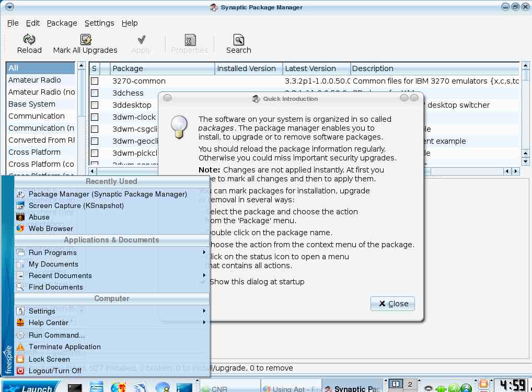Open the terminal icon in taskbar

coord(75,387)
